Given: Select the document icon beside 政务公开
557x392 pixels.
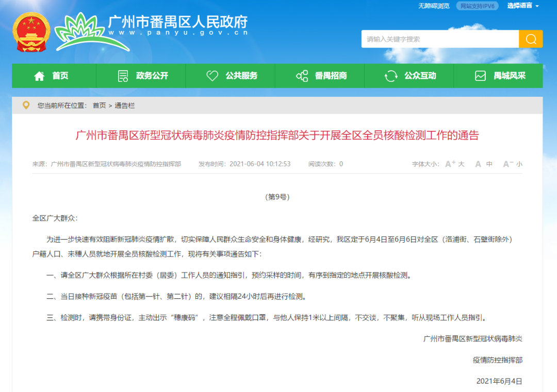Looking at the screenshot, I should coord(122,75).
